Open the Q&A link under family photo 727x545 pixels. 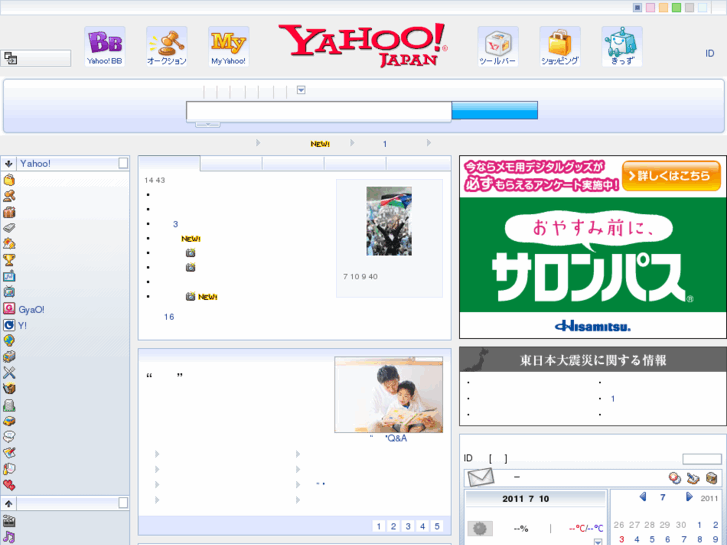click(389, 438)
